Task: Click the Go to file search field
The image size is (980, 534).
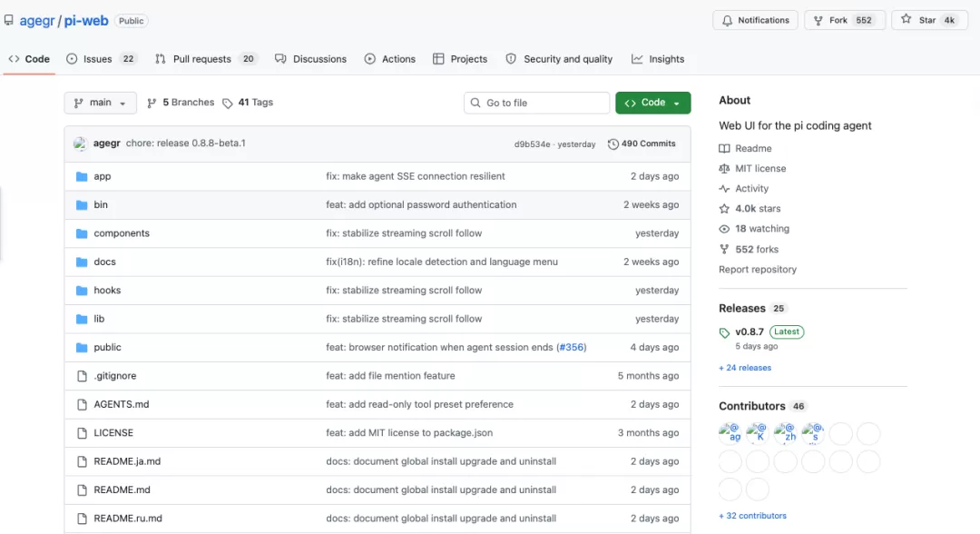Action: 537,103
